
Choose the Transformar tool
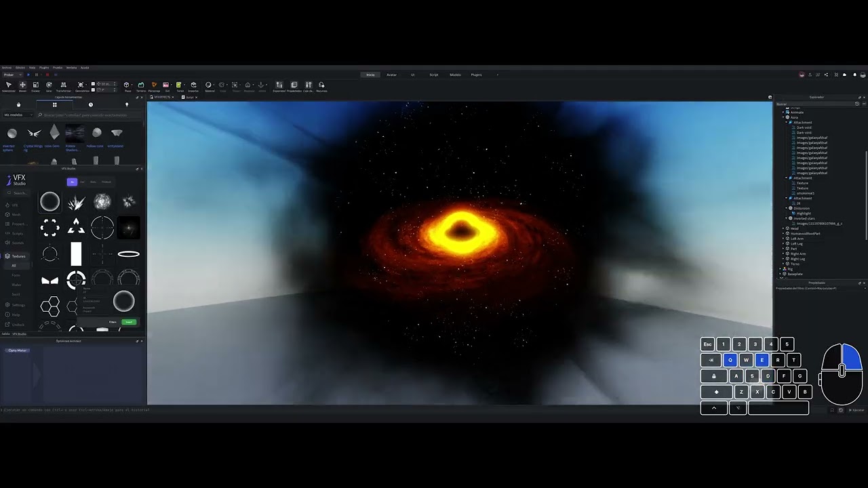click(63, 87)
